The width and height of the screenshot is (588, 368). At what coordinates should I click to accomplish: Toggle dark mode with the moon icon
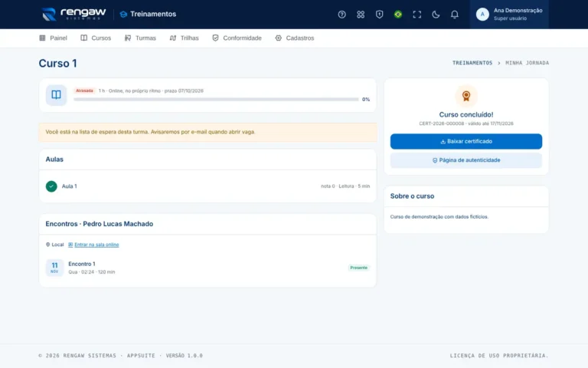(x=436, y=15)
